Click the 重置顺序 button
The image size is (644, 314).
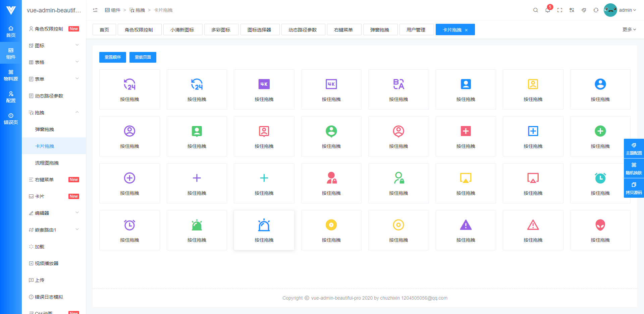(113, 57)
